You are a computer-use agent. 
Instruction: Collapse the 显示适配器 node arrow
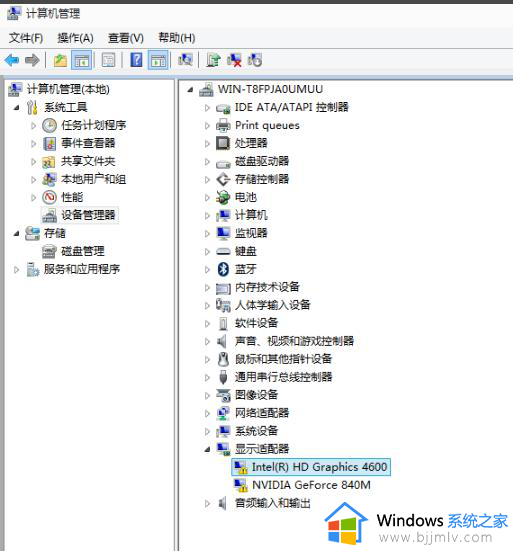[x=208, y=449]
